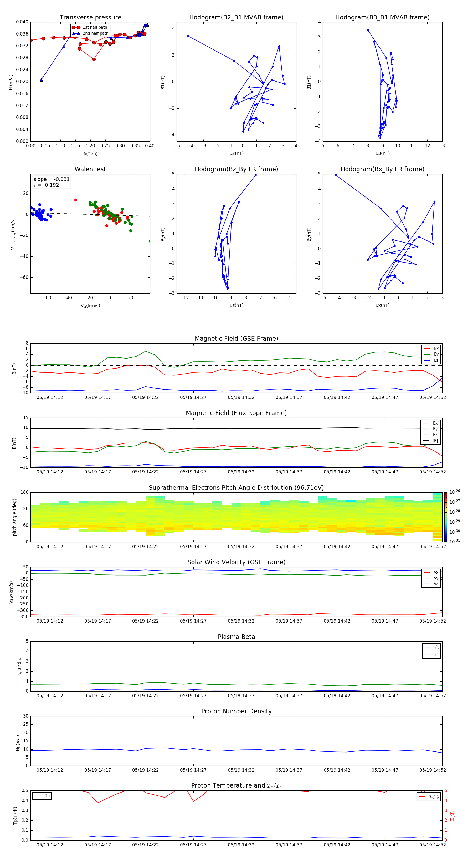Click the Bx legend entry in GSE plot

(431, 349)
